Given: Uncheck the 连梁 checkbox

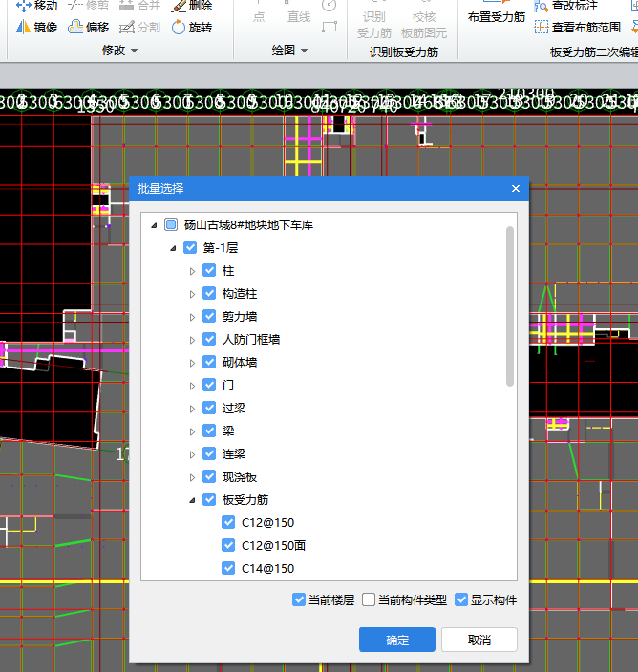Looking at the screenshot, I should (x=209, y=453).
